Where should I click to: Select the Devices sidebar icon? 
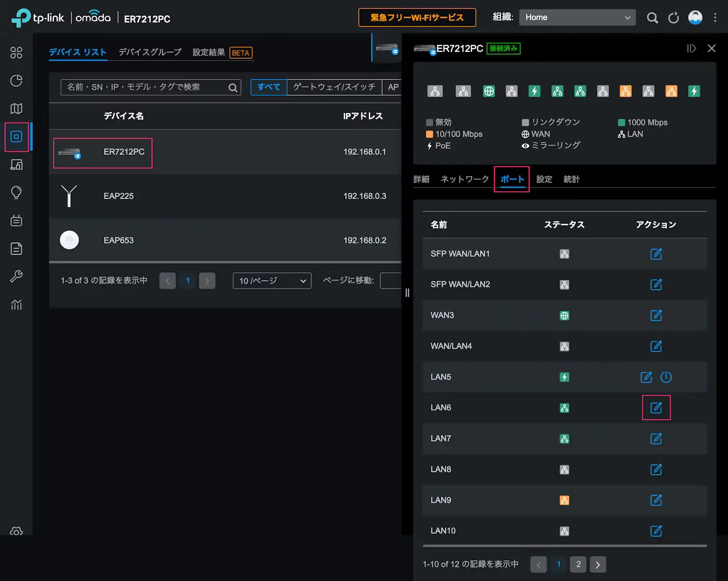coord(16,137)
